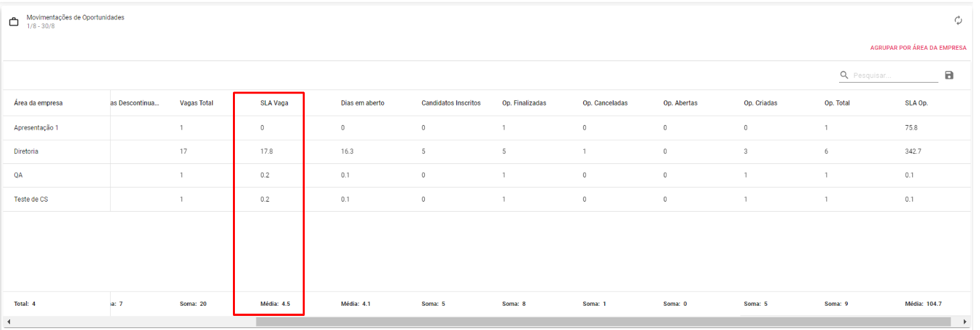Click Diretoria's Op. Criadas value 3
The image size is (980, 330).
point(746,152)
